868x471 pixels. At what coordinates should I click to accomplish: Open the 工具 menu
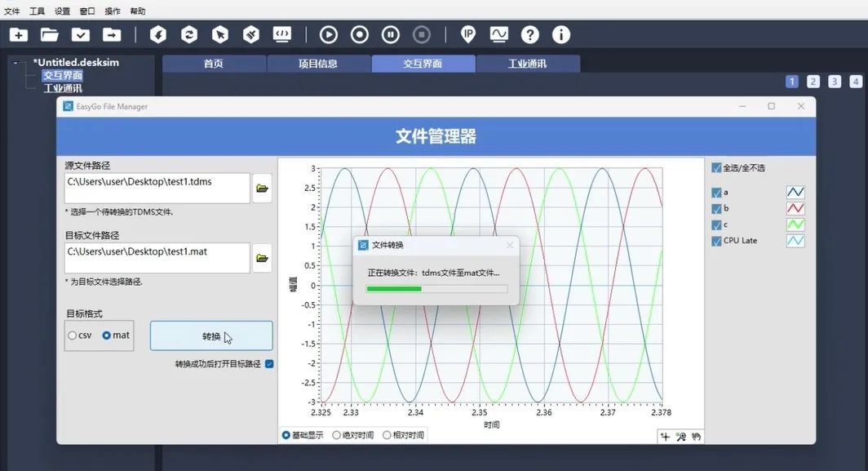click(x=37, y=11)
